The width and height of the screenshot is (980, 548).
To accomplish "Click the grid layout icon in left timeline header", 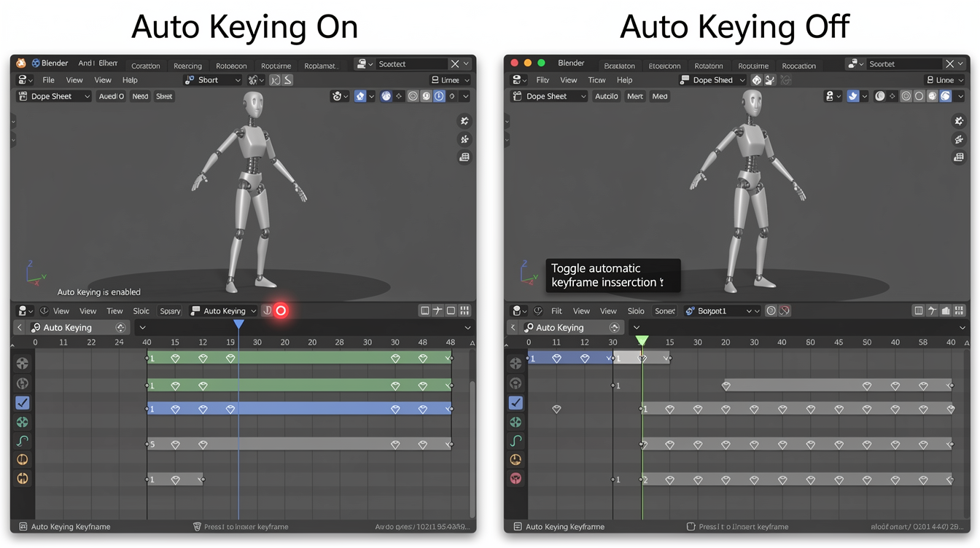I will tap(464, 311).
